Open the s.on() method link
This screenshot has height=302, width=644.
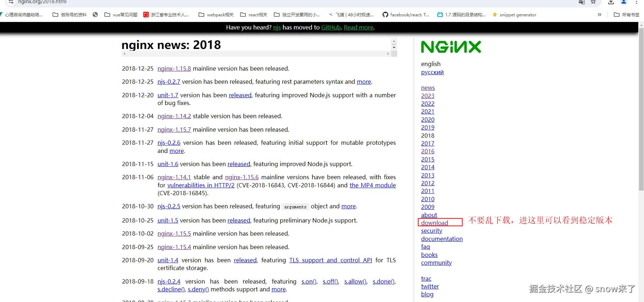(x=309, y=281)
